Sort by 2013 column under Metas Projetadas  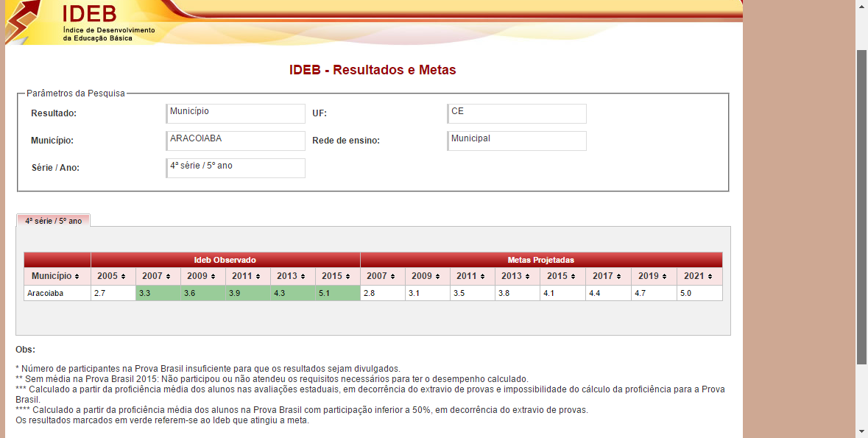pyautogui.click(x=518, y=276)
